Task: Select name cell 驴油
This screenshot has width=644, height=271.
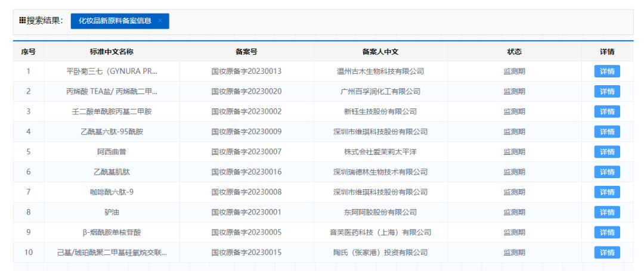Action: 112,212
